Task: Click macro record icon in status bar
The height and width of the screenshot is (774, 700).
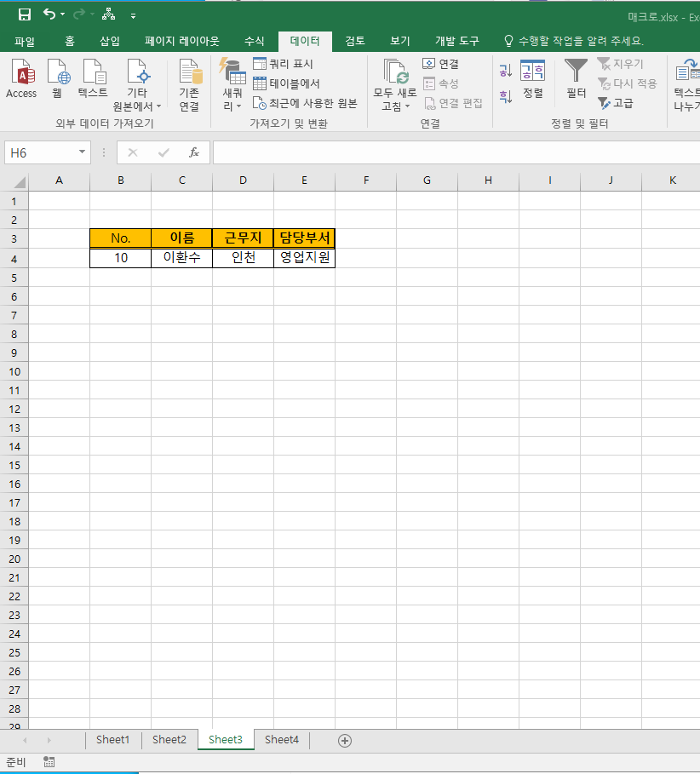Action: (49, 762)
